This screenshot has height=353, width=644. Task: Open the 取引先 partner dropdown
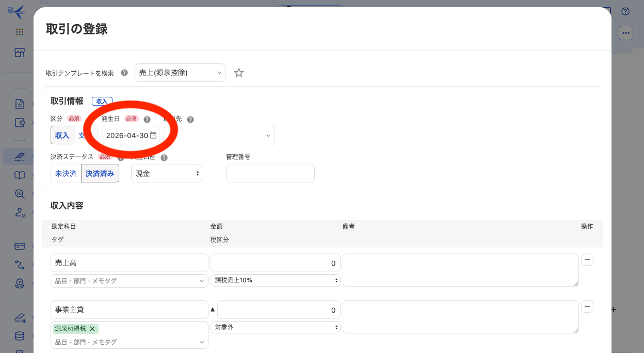click(219, 135)
